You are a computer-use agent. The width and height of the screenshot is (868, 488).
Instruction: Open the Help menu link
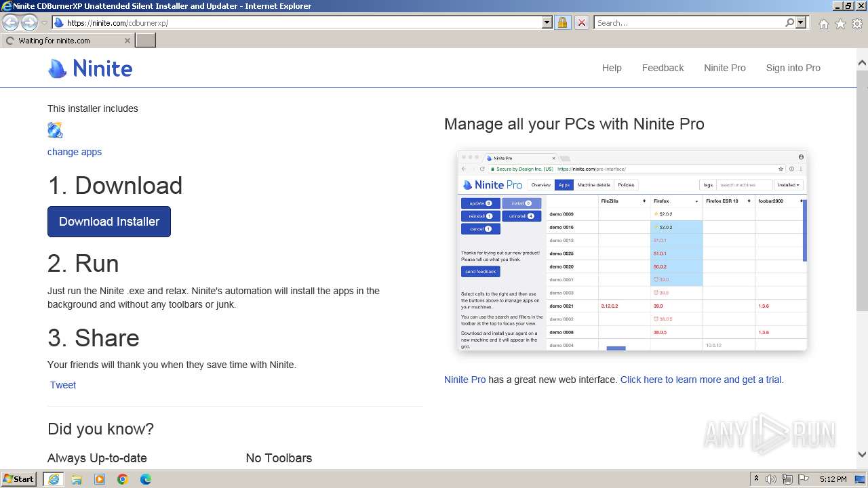click(x=612, y=68)
